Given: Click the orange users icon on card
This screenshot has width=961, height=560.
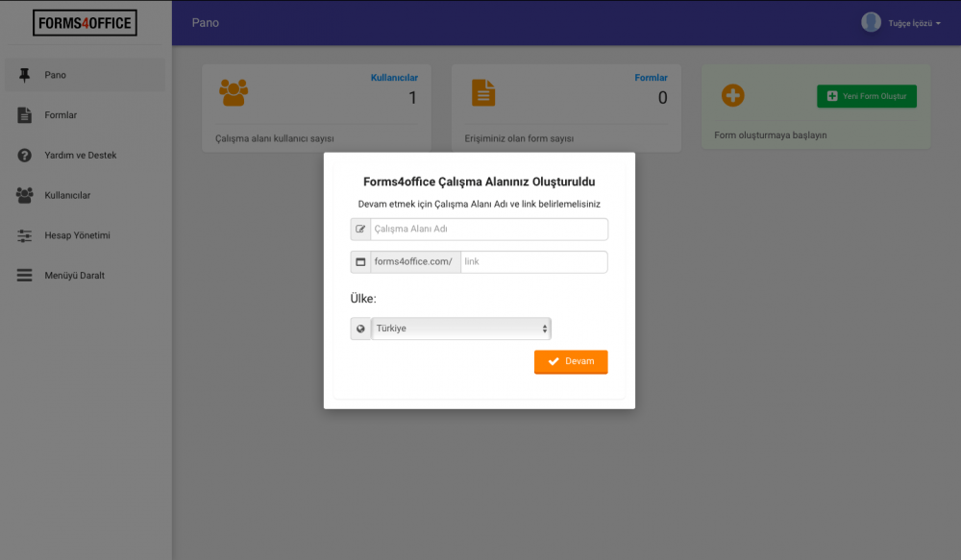Looking at the screenshot, I should pos(234,92).
